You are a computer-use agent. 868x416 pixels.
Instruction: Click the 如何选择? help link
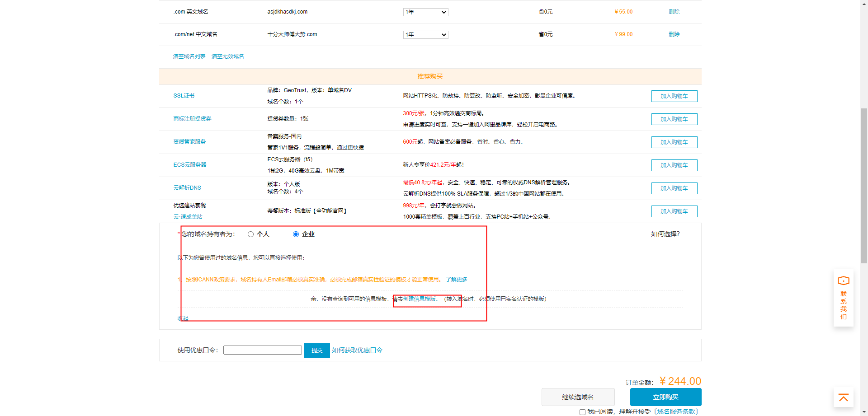[665, 234]
